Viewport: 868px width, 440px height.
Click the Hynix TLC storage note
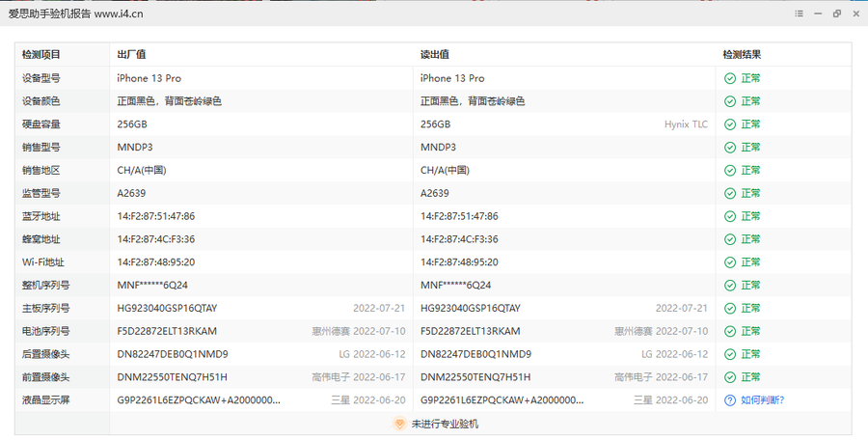pos(686,124)
